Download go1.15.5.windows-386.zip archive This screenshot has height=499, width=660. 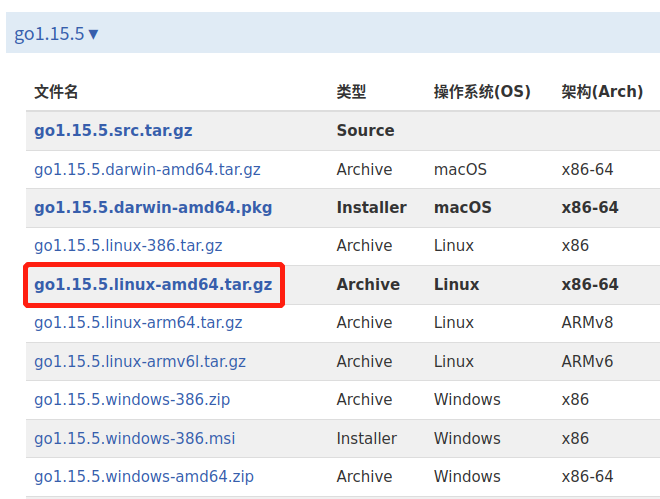tap(132, 400)
